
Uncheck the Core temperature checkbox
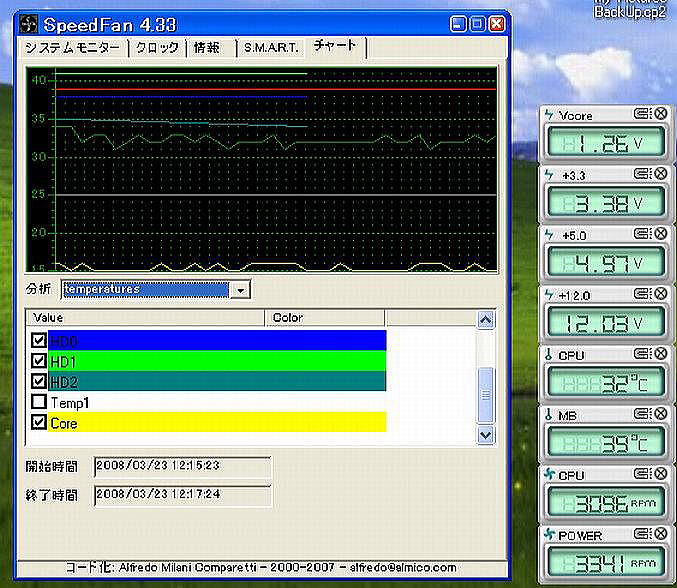[39, 422]
